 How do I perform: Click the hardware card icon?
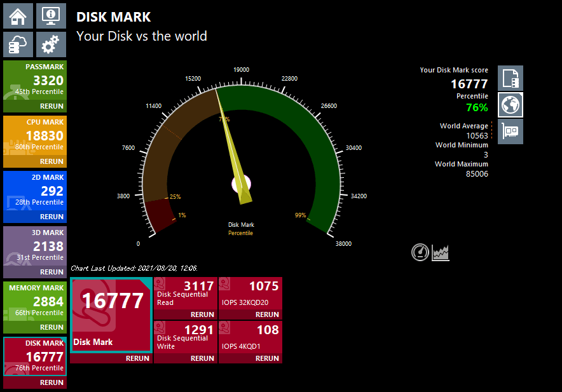511,132
